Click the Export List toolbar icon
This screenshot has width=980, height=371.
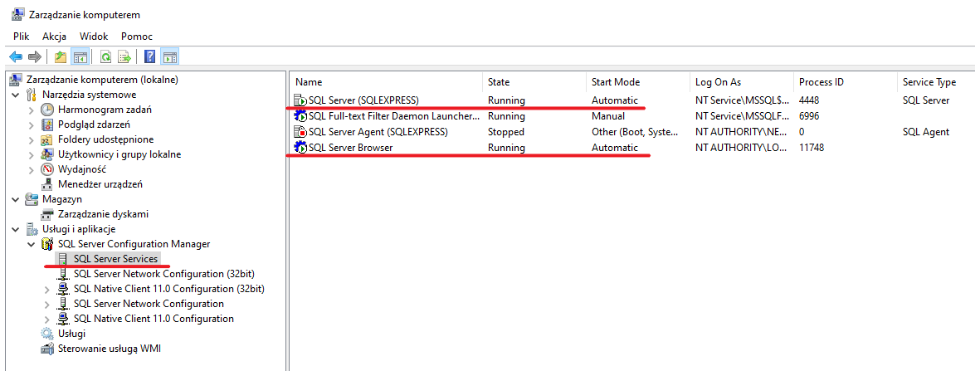click(x=124, y=57)
